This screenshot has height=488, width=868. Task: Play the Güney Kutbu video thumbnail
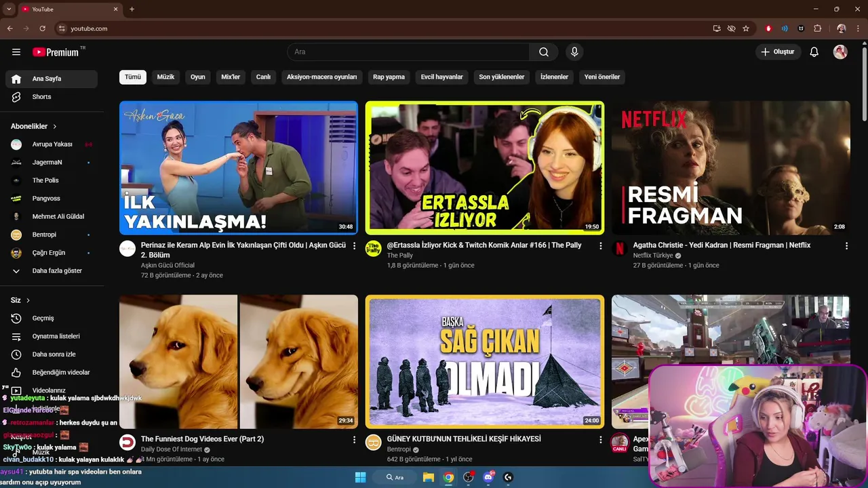tap(484, 361)
